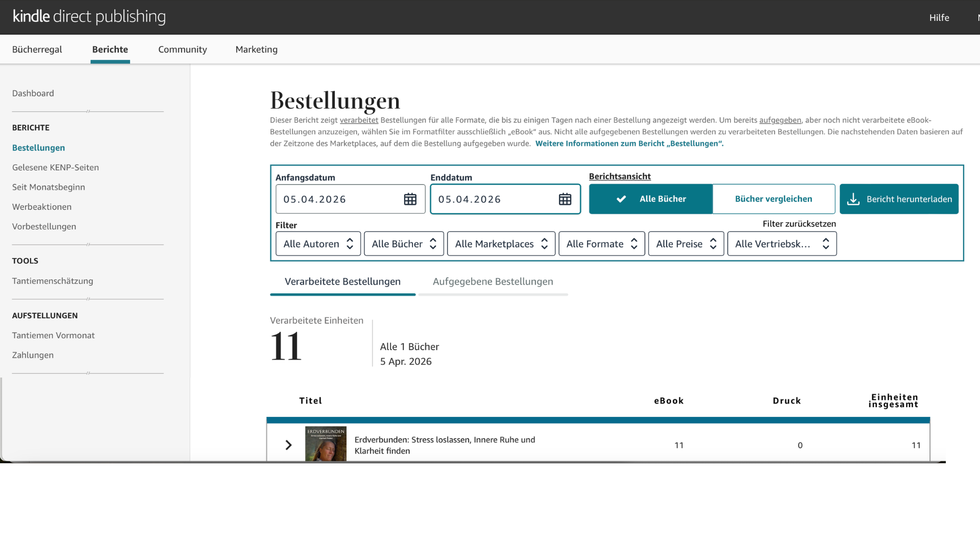Open Weitere Informationen zum Bericht link
Image resolution: width=980 pixels, height=551 pixels.
629,144
